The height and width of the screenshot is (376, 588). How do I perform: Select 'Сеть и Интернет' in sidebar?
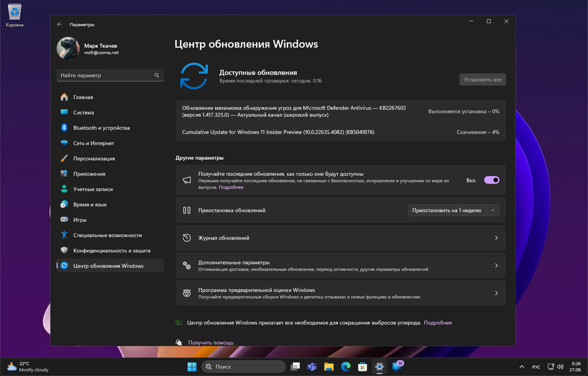(110, 143)
